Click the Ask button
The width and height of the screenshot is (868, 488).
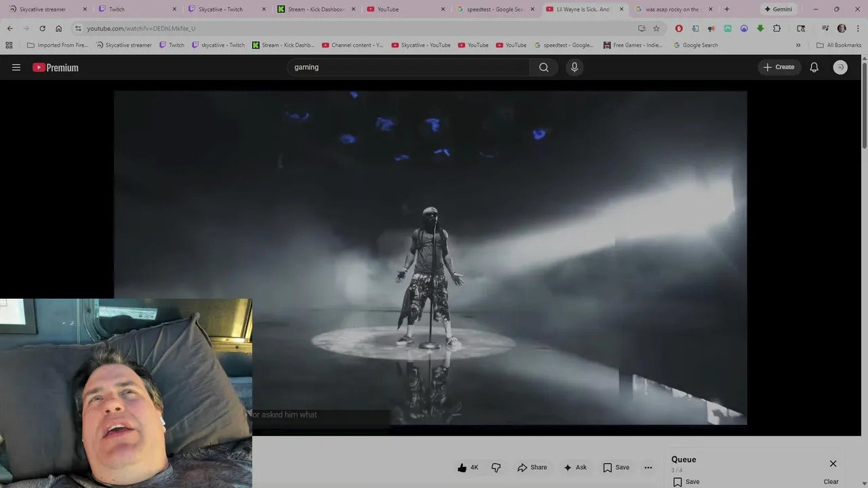point(575,467)
